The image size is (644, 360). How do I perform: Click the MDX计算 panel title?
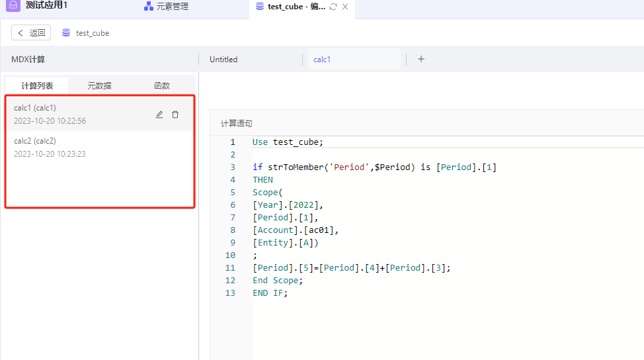pos(28,60)
